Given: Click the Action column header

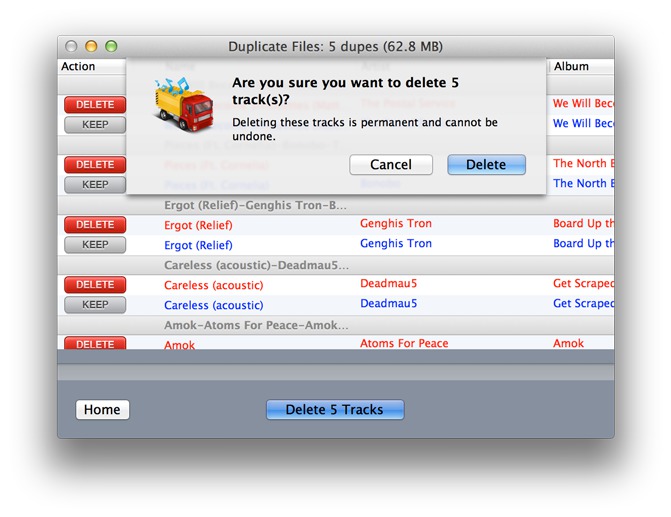Looking at the screenshot, I should tap(78, 66).
